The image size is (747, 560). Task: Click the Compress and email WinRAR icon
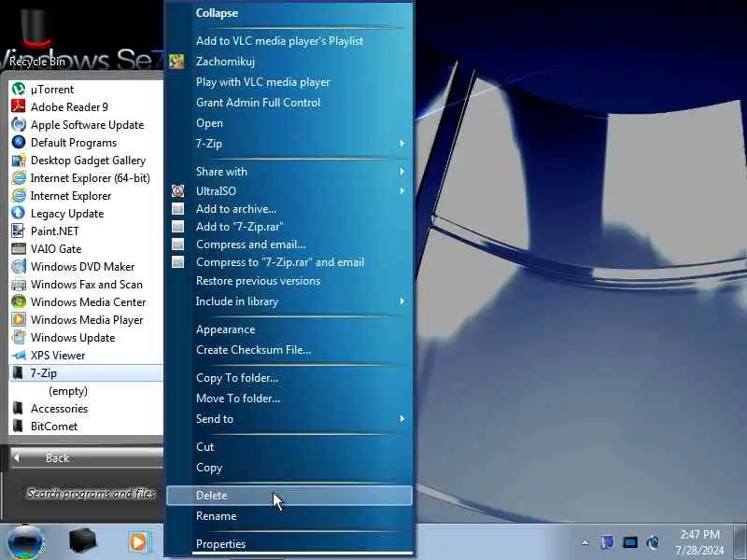coord(177,245)
